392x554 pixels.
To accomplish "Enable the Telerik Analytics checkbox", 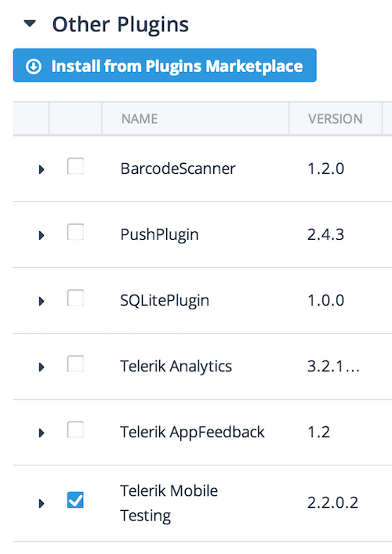I will tap(75, 364).
